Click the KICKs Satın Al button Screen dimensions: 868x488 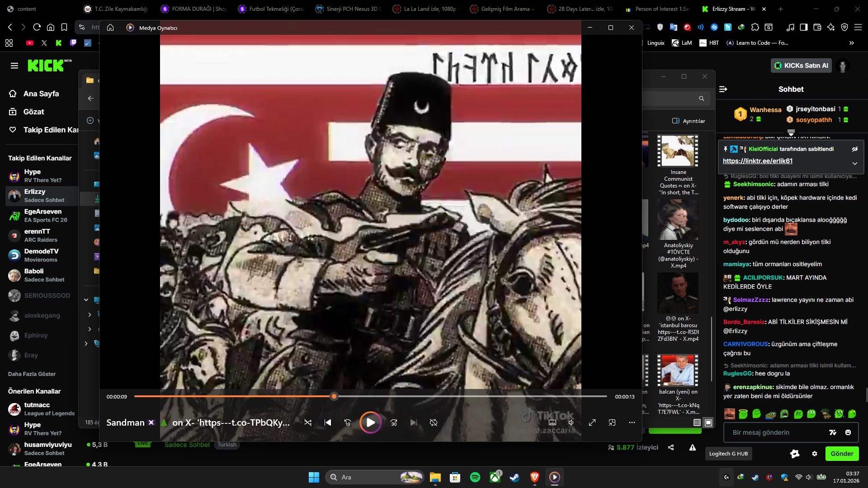coord(801,66)
